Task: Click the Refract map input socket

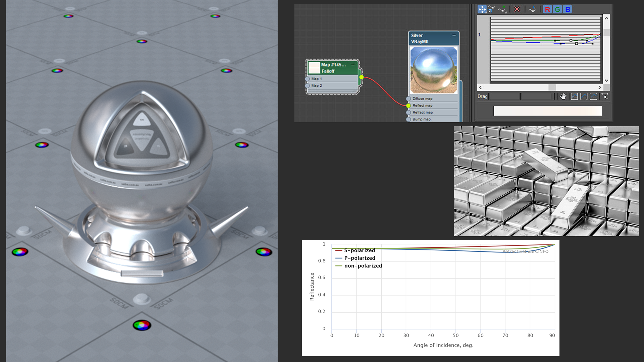Action: [x=408, y=113]
